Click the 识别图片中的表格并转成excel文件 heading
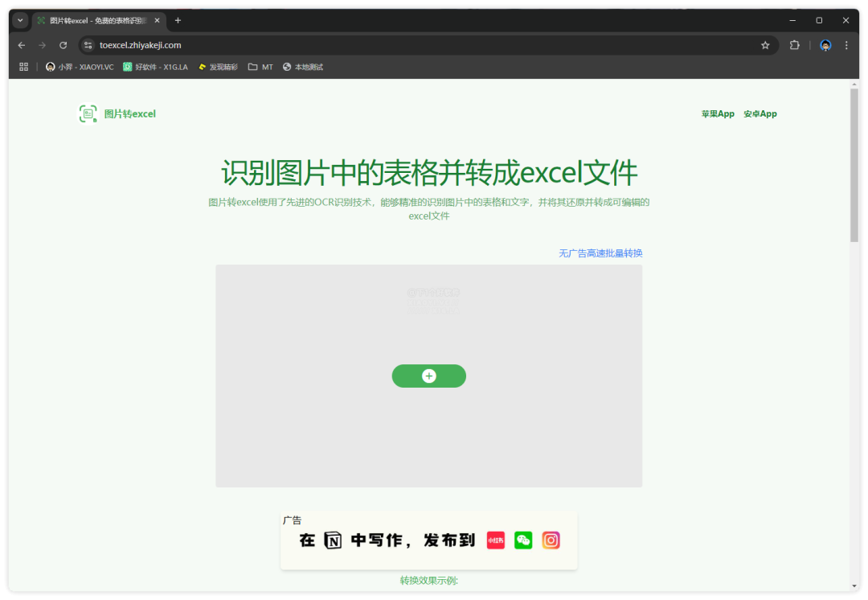The image size is (868, 600). [429, 173]
